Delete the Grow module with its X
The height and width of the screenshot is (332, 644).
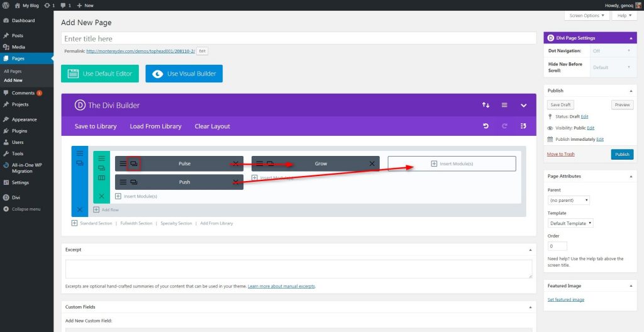coord(372,163)
